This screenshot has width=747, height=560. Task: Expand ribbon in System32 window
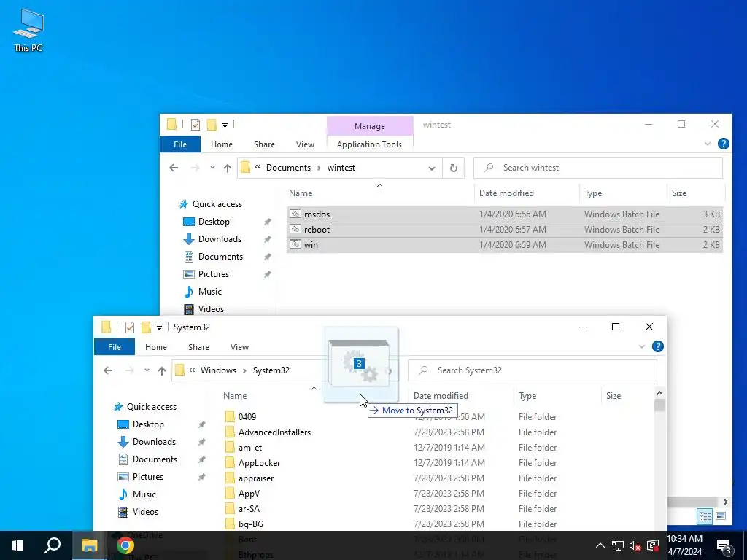coord(642,346)
